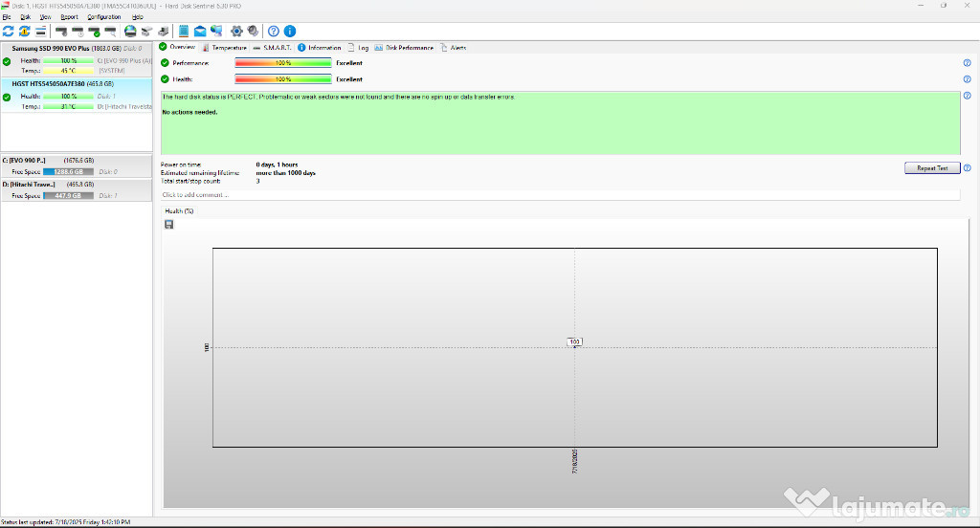Open the Report menu
The image size is (980, 528).
[69, 17]
